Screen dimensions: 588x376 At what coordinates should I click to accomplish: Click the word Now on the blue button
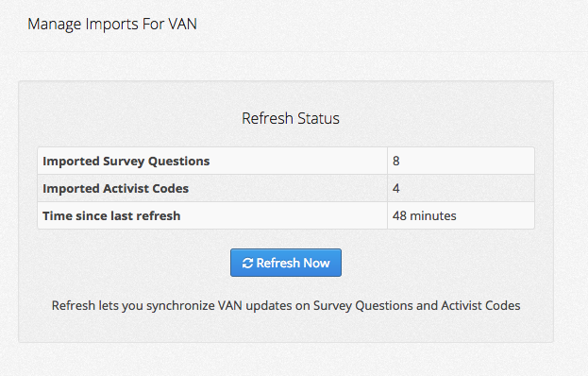pos(317,263)
